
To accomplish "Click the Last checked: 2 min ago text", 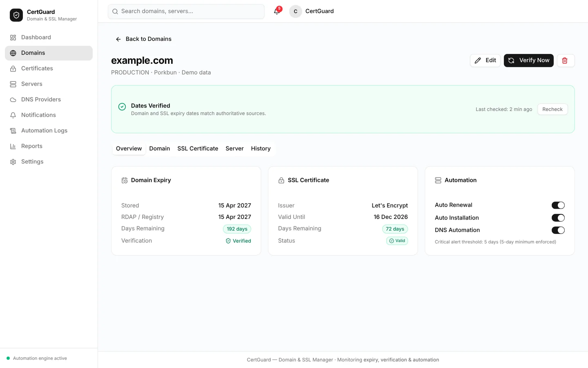I will tap(504, 110).
